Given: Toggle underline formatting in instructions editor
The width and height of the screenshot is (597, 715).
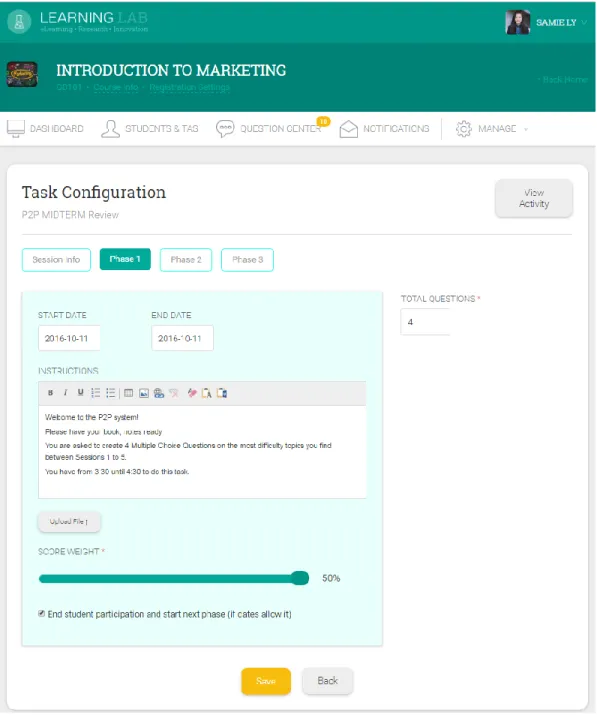Looking at the screenshot, I should (80, 393).
